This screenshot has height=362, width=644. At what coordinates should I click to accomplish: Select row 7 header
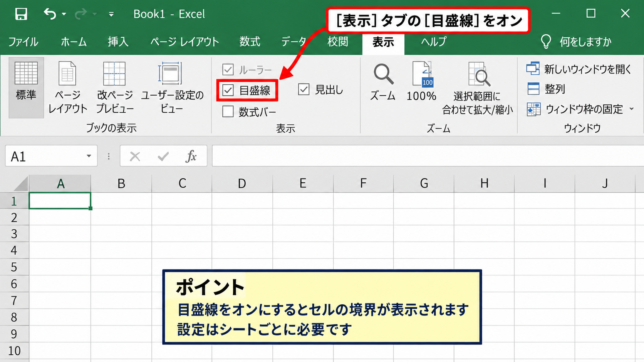[x=14, y=300]
